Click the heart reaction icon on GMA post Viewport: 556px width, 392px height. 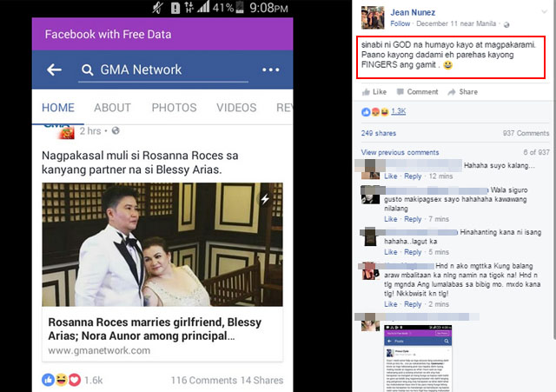coord(75,380)
